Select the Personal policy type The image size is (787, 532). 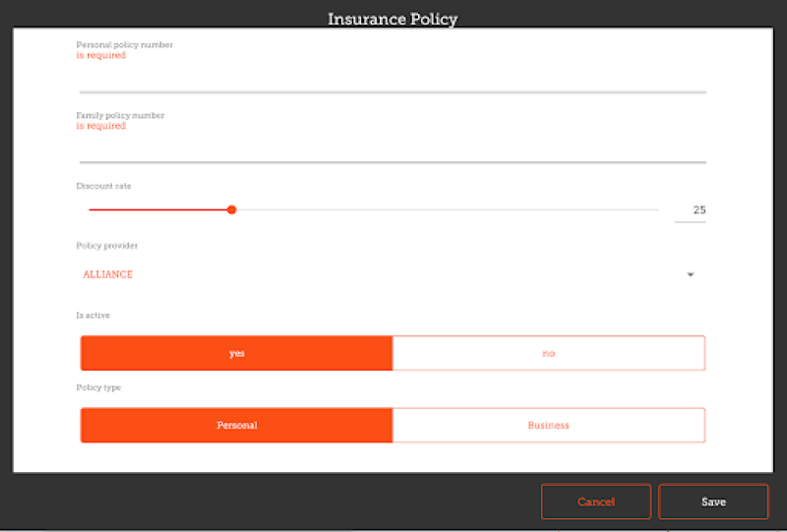[x=236, y=425]
